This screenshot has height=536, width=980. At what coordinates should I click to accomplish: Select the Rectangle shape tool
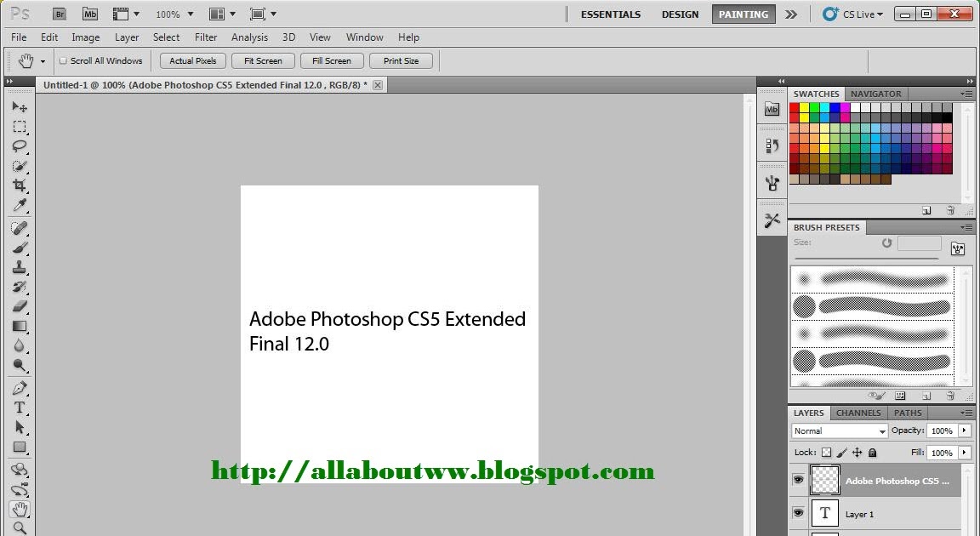click(20, 448)
